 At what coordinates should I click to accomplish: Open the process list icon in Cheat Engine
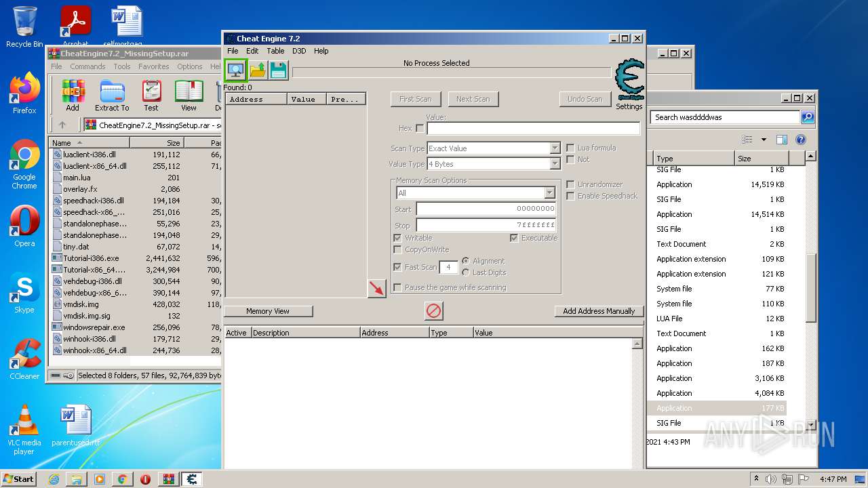[235, 70]
